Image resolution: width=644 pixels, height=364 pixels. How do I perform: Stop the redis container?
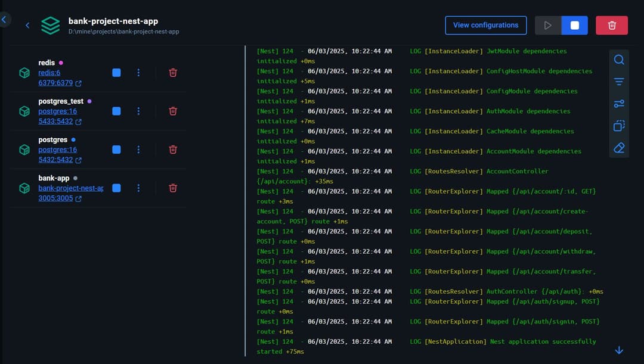point(116,73)
